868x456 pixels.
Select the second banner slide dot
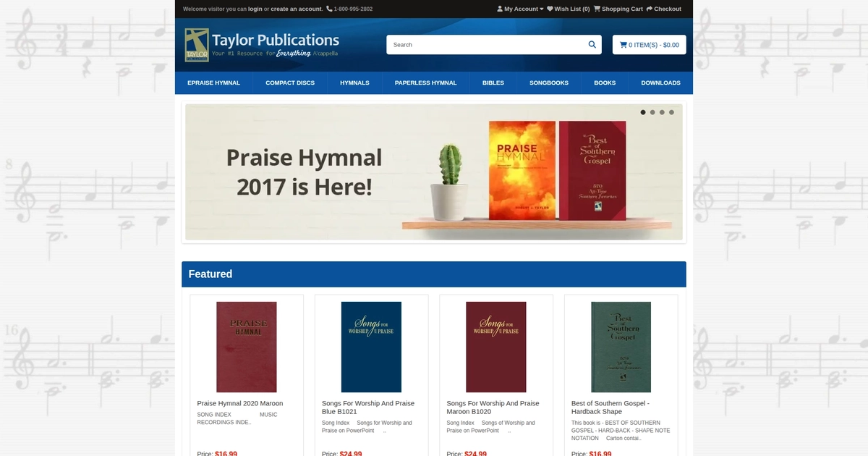652,112
